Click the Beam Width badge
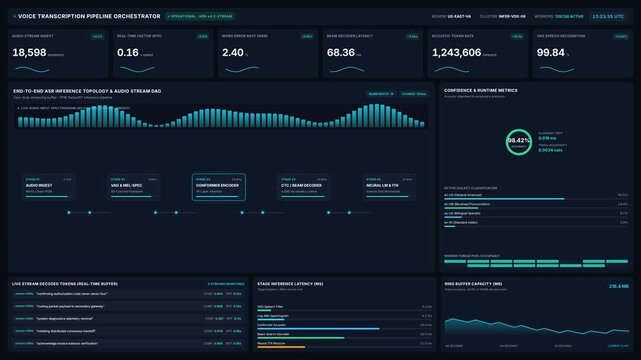Screen dimensions: 641x360 [381, 94]
